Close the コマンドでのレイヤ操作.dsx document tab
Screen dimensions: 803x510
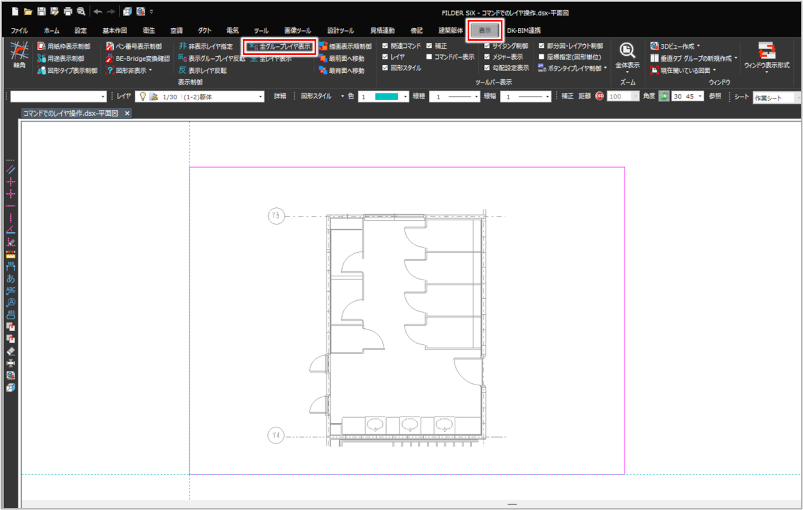tap(127, 113)
